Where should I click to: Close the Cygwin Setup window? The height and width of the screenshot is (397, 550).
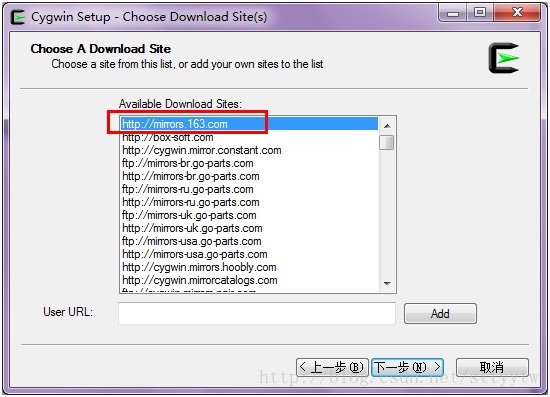click(517, 13)
